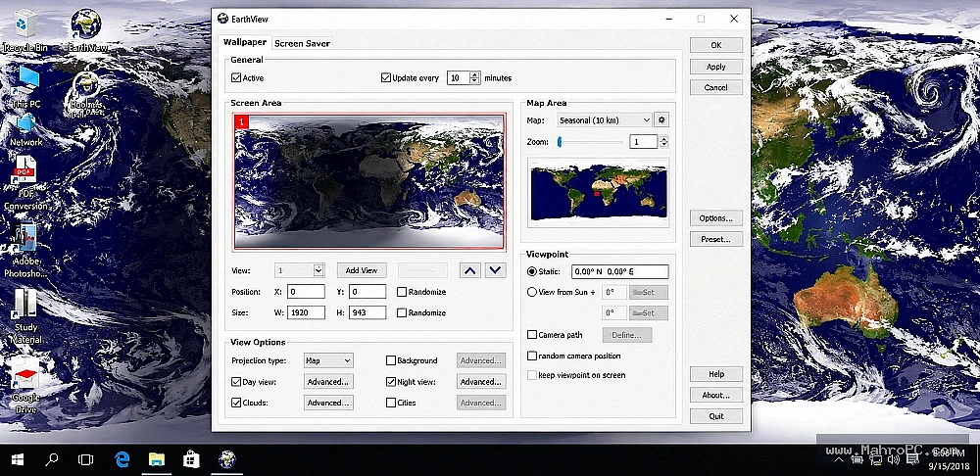Click the Position Y input field
Viewport: 980px width, 476px height.
367,292
